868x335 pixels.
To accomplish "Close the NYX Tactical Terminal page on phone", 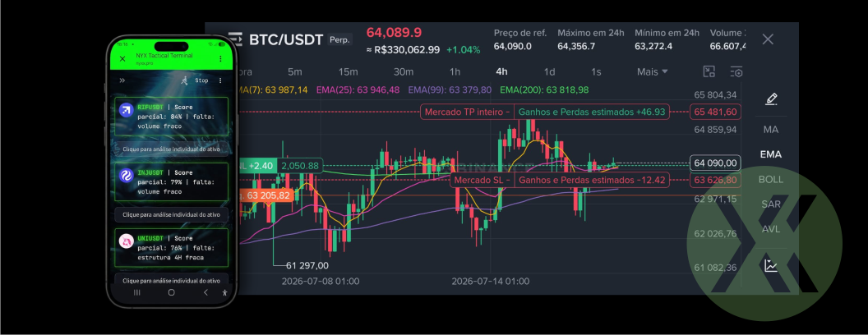I will [123, 58].
